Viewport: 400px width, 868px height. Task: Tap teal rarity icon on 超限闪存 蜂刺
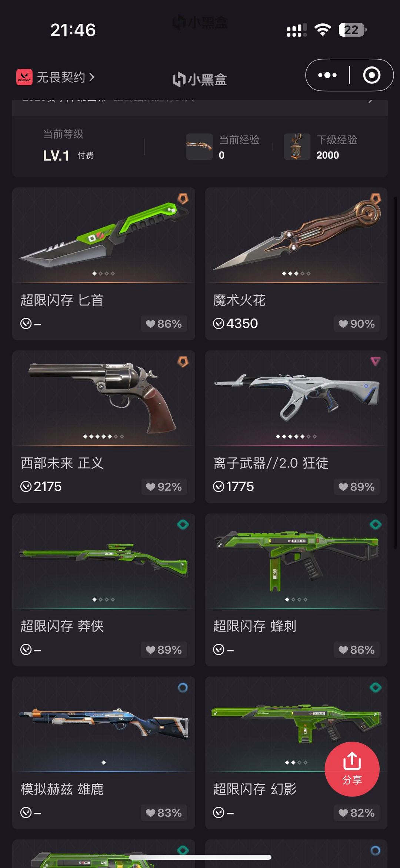point(375,524)
